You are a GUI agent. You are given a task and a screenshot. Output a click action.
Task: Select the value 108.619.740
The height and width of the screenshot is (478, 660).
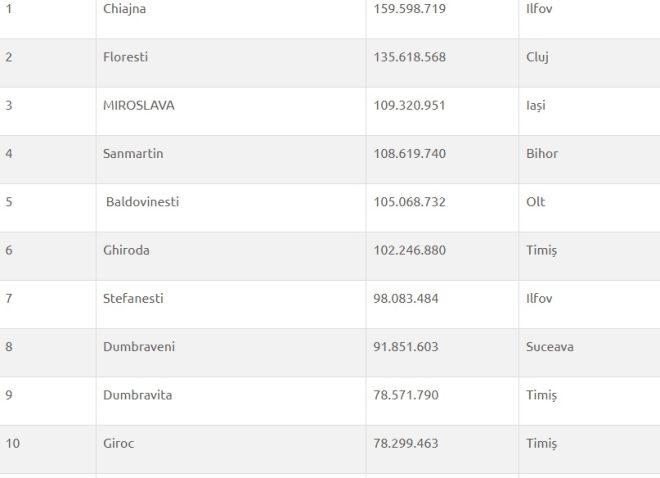(410, 154)
